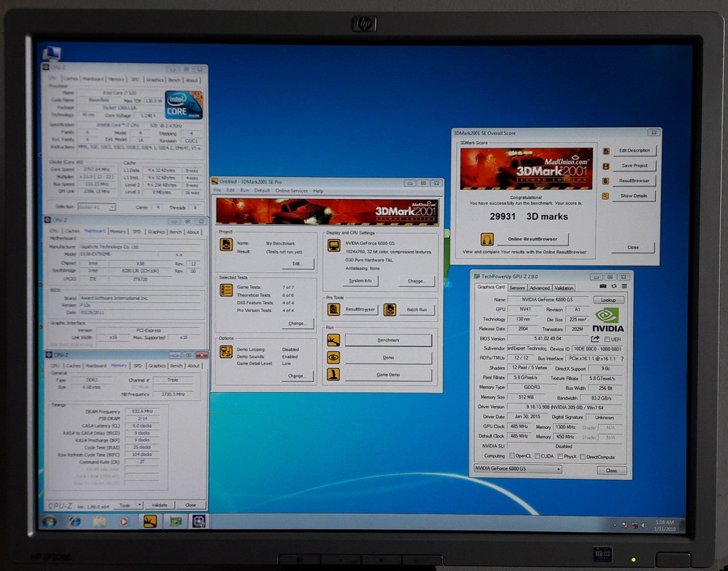
Task: Click the Selected Tests icon in 3DMark2001
Action: (226, 290)
